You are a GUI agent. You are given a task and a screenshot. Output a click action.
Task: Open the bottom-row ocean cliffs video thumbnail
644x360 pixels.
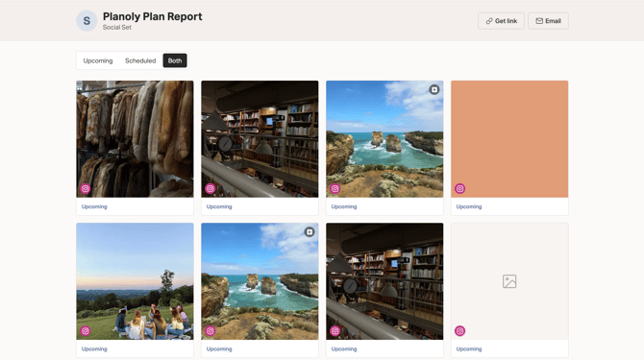[x=260, y=281]
